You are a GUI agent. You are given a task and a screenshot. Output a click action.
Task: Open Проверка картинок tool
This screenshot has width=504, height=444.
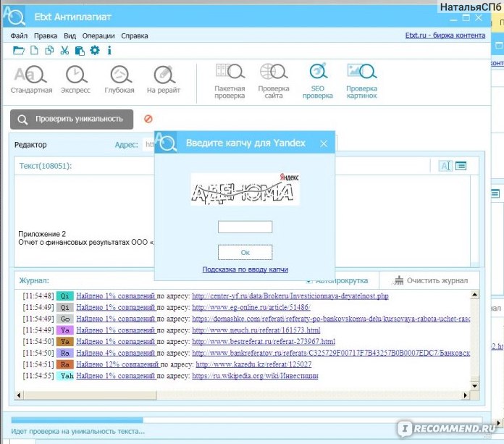coord(361,81)
